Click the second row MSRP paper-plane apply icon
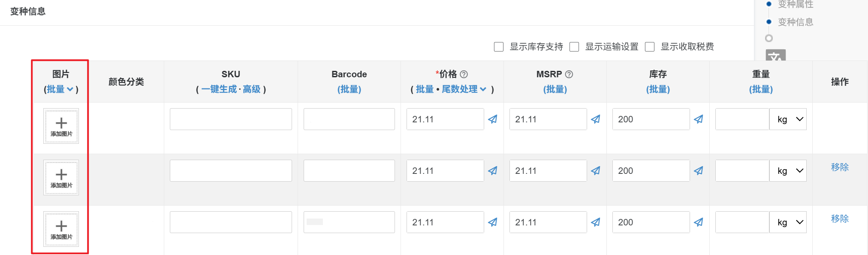Viewport: 868px width, 255px height. click(596, 171)
